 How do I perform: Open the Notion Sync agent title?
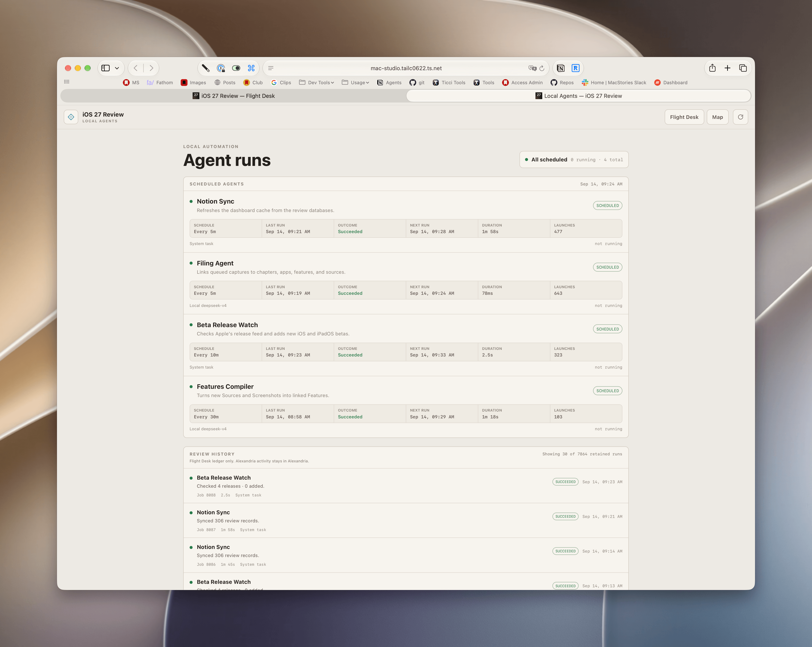pyautogui.click(x=215, y=201)
